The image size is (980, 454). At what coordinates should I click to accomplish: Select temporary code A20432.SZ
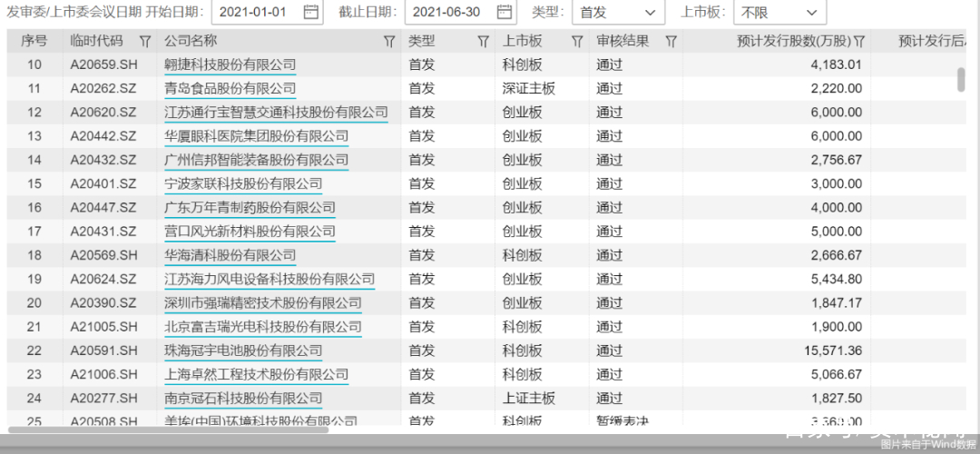[103, 160]
